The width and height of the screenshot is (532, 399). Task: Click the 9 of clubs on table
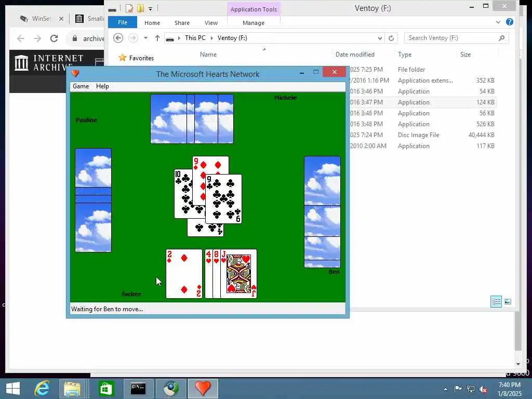click(223, 199)
